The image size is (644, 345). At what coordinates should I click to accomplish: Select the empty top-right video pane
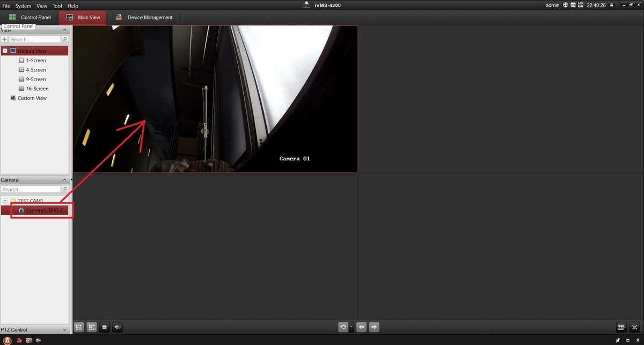tap(501, 99)
